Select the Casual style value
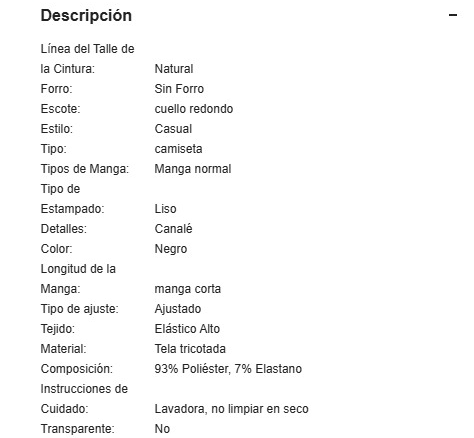This screenshot has height=438, width=474. tap(173, 129)
